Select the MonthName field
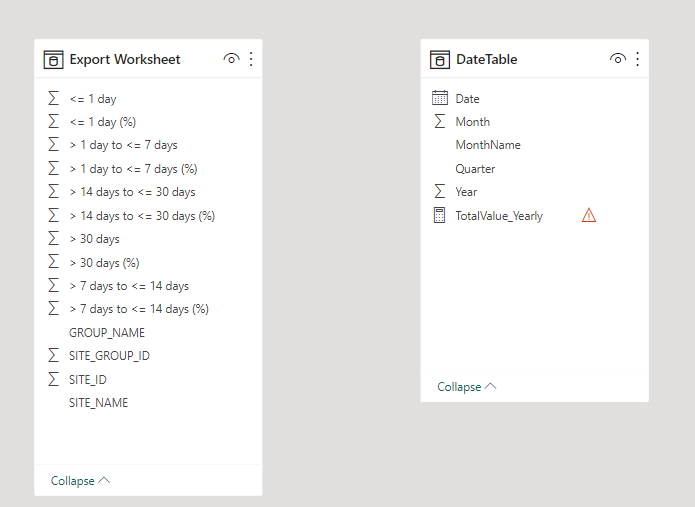695x507 pixels. click(488, 145)
